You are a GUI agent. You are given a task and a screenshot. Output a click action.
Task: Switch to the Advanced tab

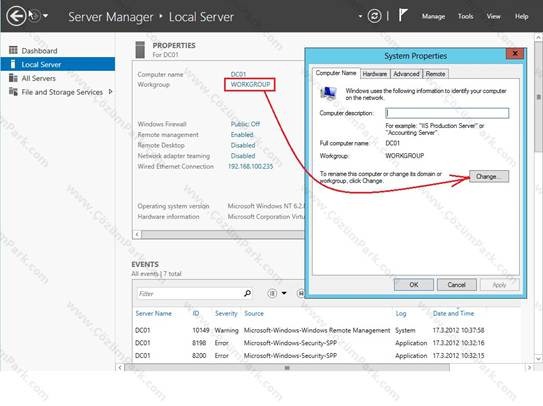pos(406,74)
